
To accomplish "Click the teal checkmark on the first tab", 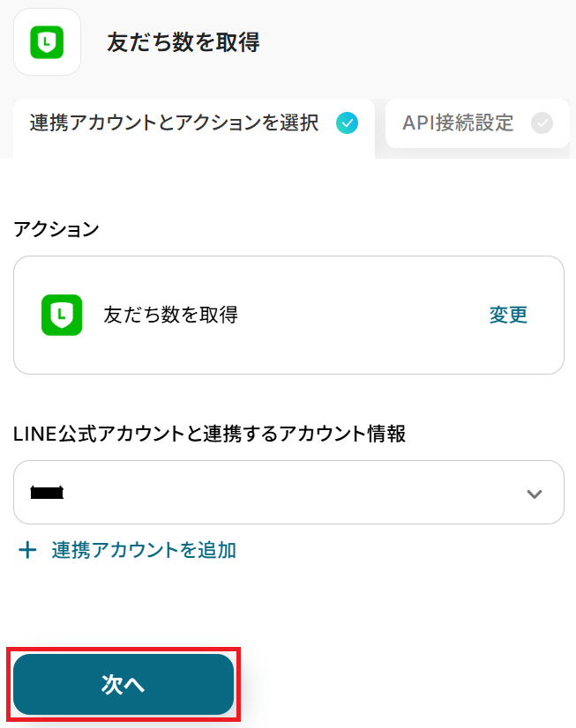I will tap(348, 123).
